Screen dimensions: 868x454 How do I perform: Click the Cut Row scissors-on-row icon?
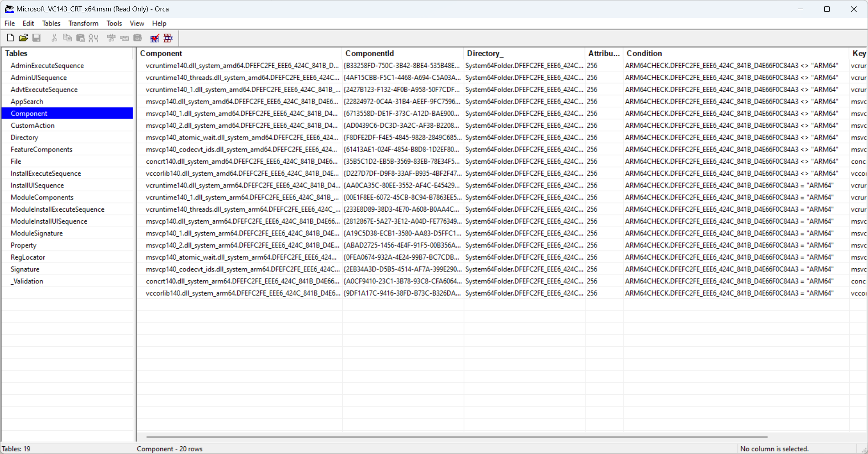111,38
